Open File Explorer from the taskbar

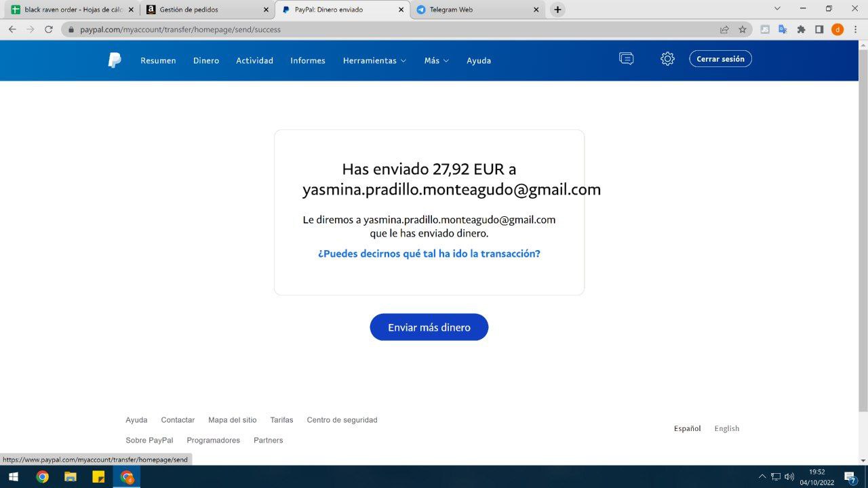[x=70, y=476]
